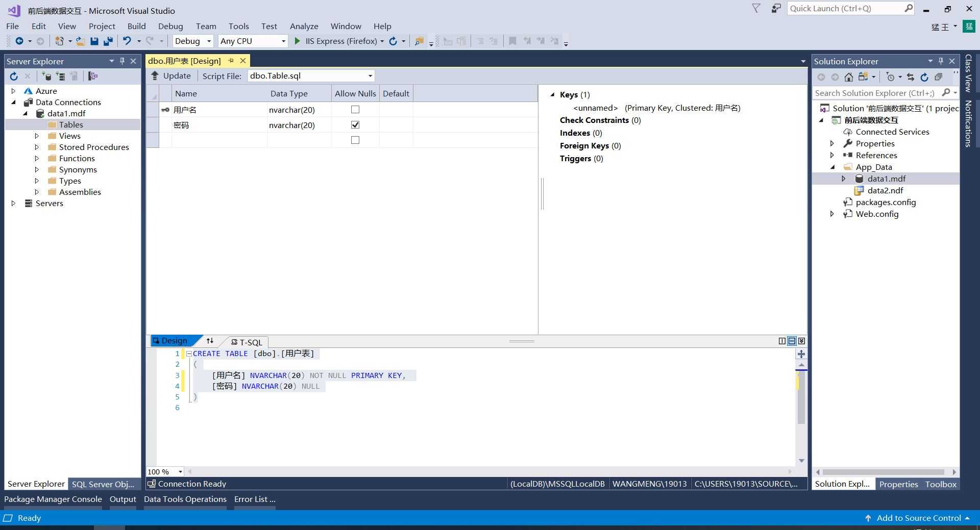Toggle Allow Nulls in the empty new row
Image resolution: width=980 pixels, height=530 pixels.
tap(355, 140)
